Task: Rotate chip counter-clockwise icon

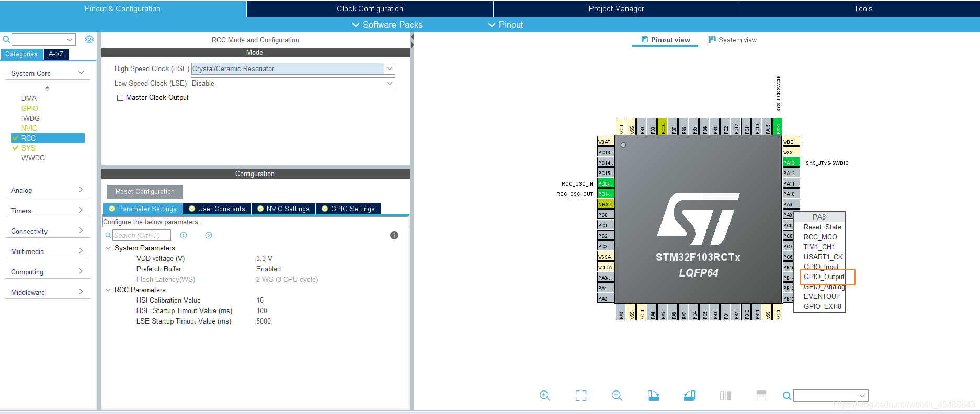Action: (x=689, y=396)
